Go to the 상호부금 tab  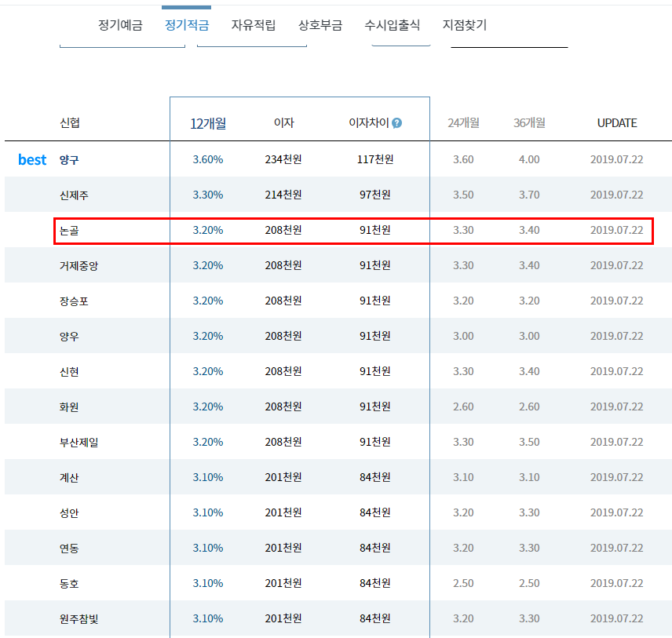point(320,25)
